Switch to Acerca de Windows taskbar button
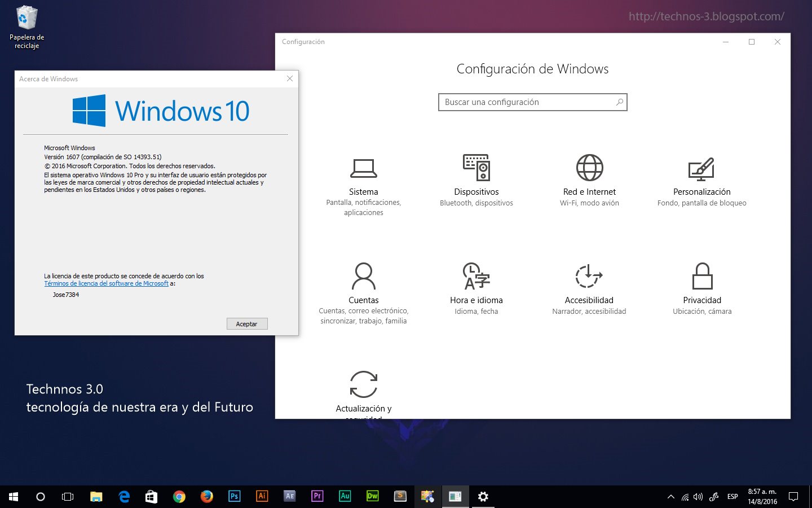Image resolution: width=812 pixels, height=508 pixels. pos(456,497)
